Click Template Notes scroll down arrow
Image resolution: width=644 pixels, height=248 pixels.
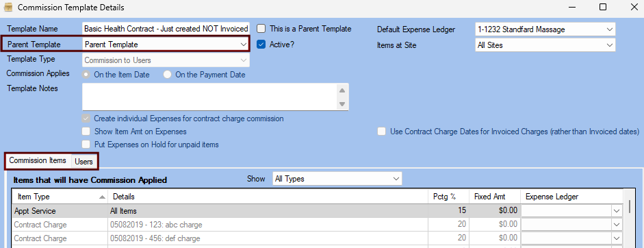point(342,104)
